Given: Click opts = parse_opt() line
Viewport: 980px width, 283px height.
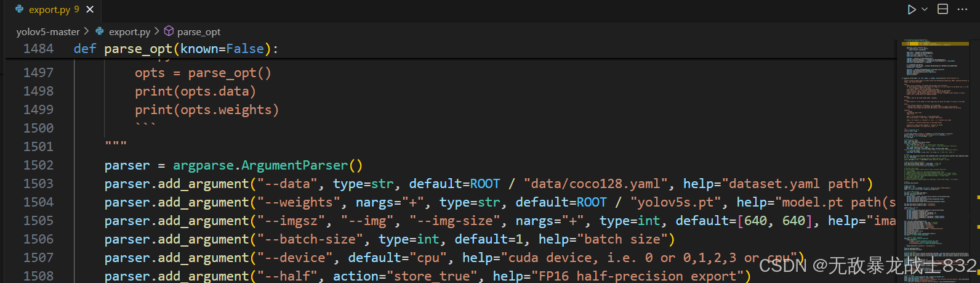Looking at the screenshot, I should [203, 73].
